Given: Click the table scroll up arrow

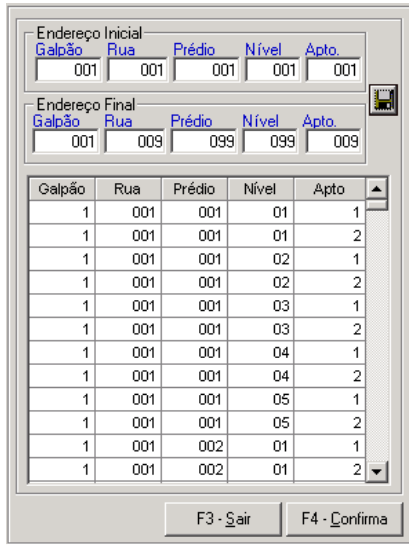Looking at the screenshot, I should pos(376,189).
